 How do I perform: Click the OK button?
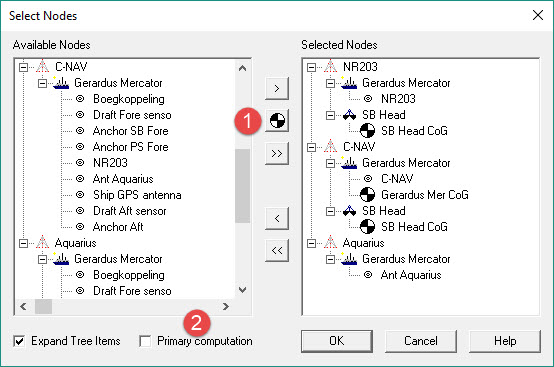click(x=337, y=341)
